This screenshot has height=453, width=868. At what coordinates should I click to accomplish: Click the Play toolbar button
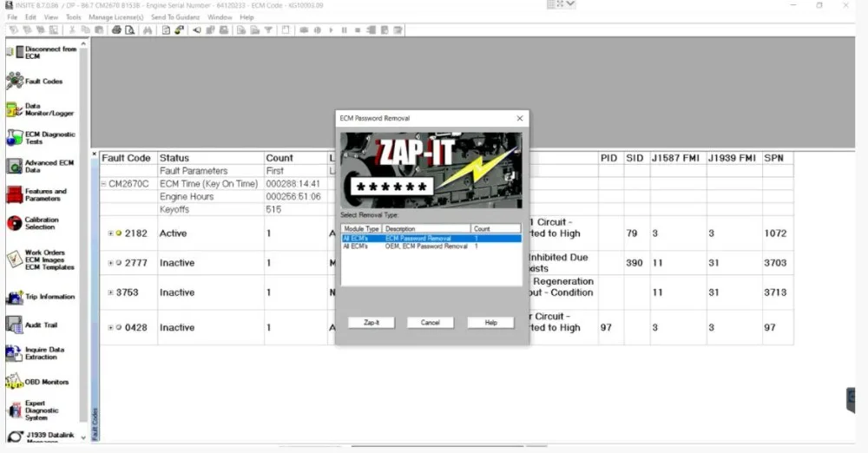(x=331, y=30)
